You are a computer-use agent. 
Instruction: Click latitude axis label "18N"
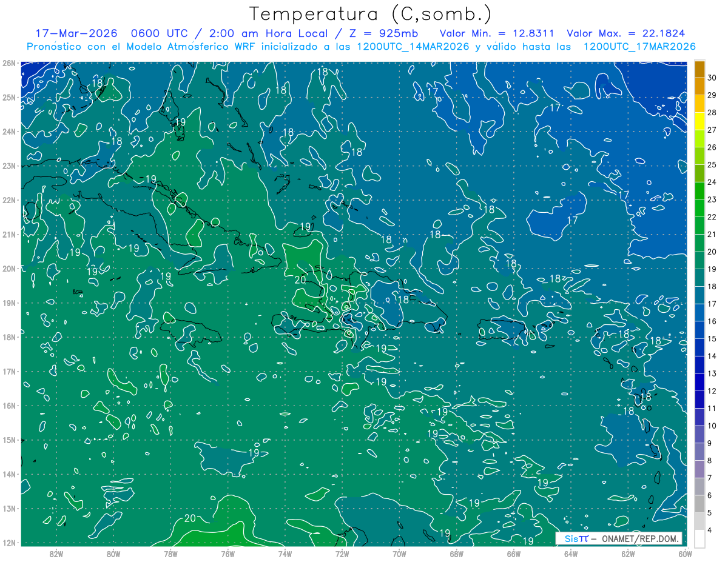[x=8, y=337]
